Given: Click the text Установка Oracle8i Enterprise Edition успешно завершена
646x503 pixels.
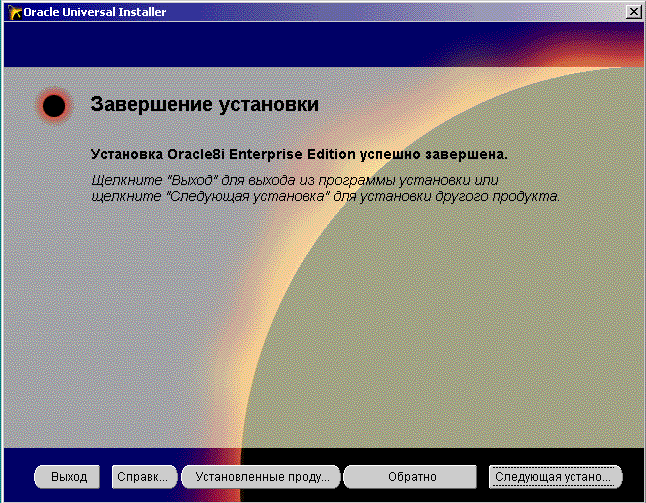Looking at the screenshot, I should click(x=299, y=154).
